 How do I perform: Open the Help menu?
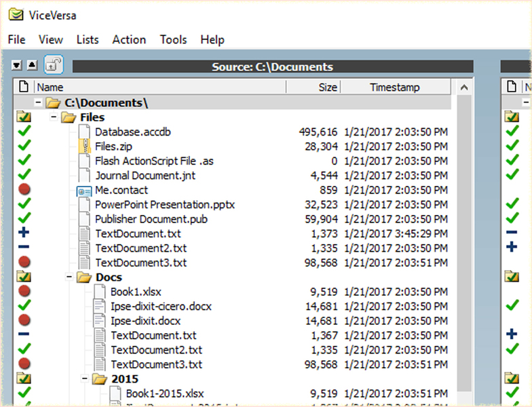point(212,39)
